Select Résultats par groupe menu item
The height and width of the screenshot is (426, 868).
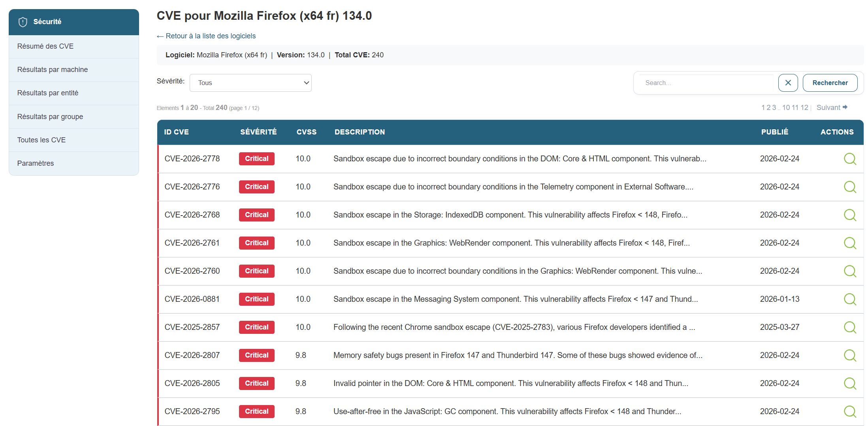click(x=50, y=117)
